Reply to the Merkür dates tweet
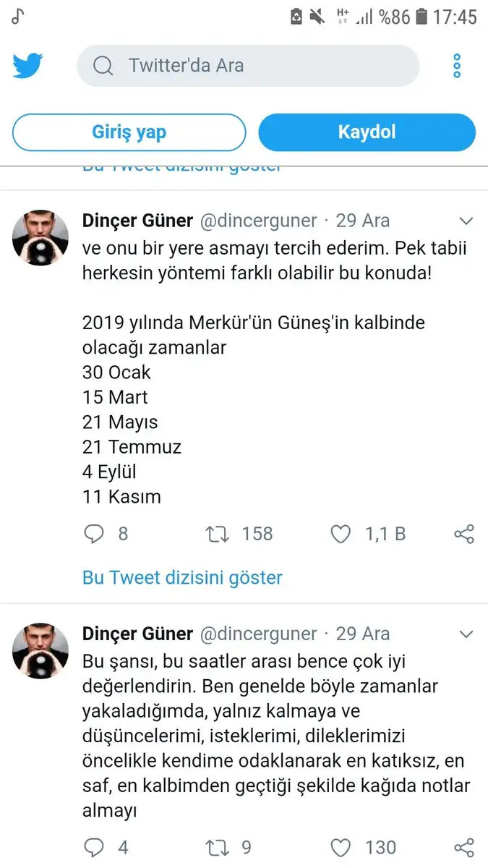Image resolution: width=488 pixels, height=868 pixels. tap(95, 535)
